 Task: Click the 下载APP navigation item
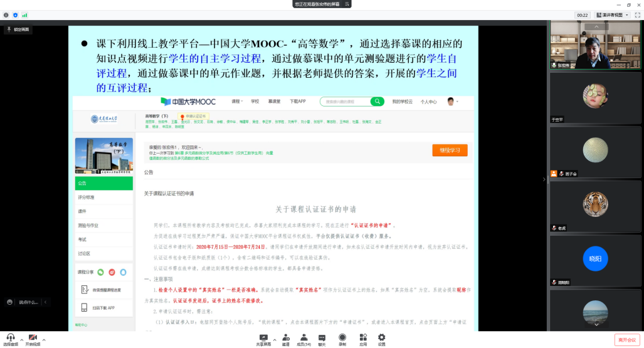pos(298,102)
